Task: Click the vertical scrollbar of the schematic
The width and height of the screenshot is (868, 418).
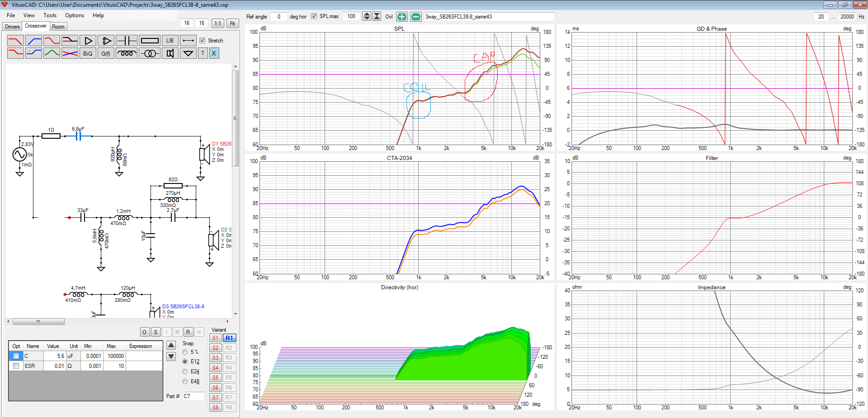Action: pyautogui.click(x=235, y=118)
